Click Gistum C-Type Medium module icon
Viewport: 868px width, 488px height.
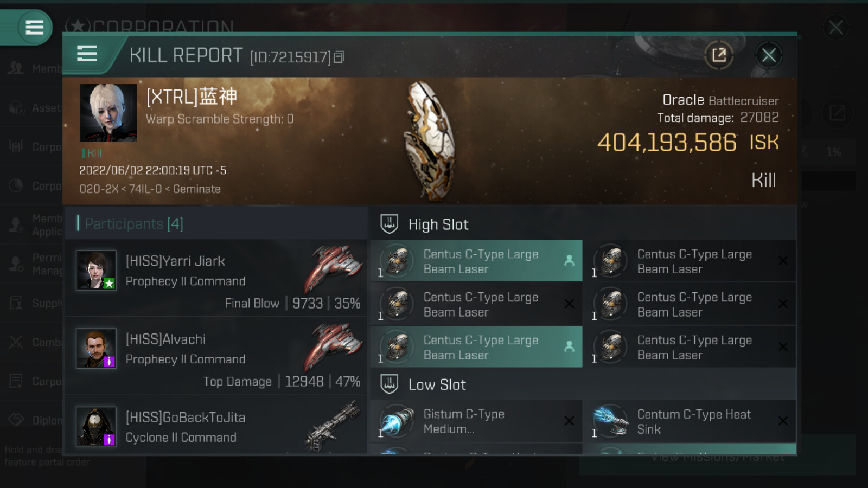click(x=397, y=421)
